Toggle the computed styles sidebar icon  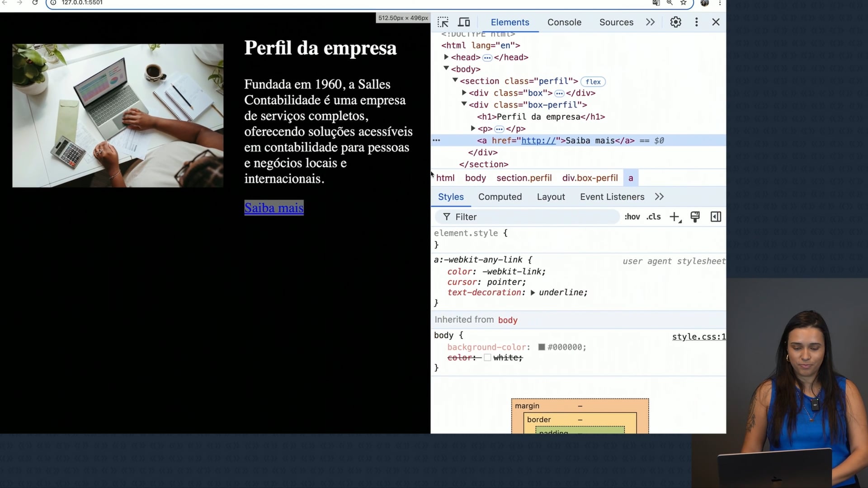(716, 217)
